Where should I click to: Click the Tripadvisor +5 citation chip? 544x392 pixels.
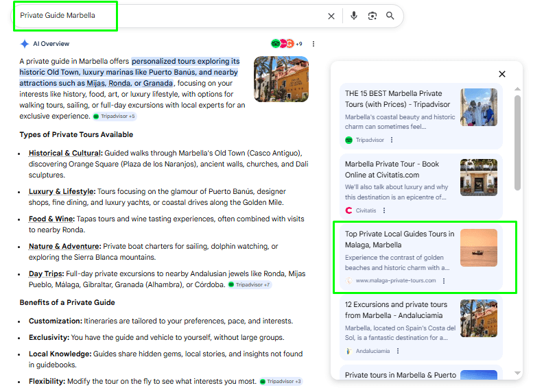[115, 117]
